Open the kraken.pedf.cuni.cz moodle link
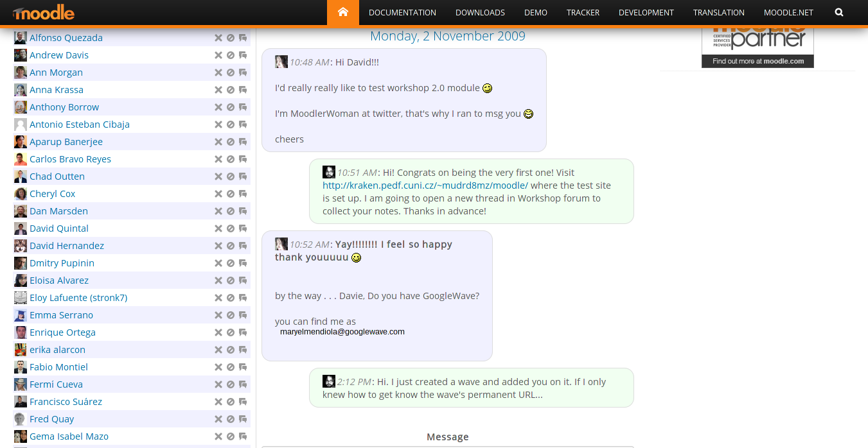Screen dimensions: 868x448 [425, 185]
